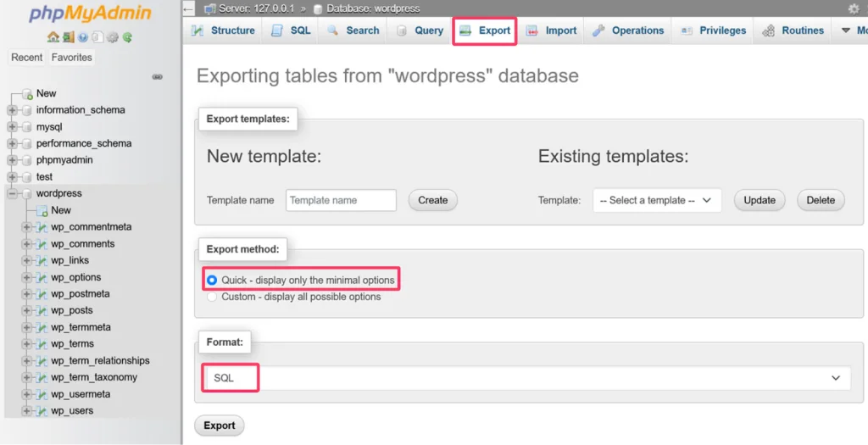Viewport: 868px width, 445px height.
Task: Click the wp_commentmeta table icon
Action: point(42,227)
